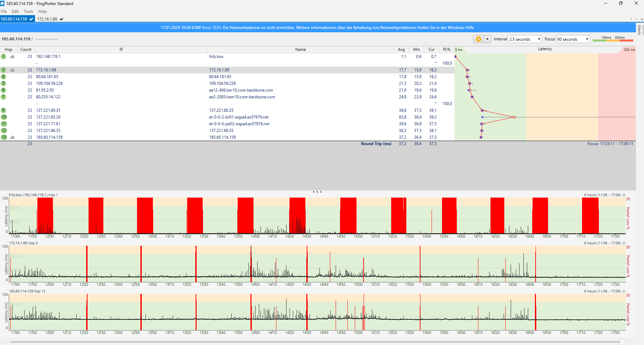The height and width of the screenshot is (345, 644).
Task: Toggle timeline graph icon for hop 13
Action: coord(12,137)
